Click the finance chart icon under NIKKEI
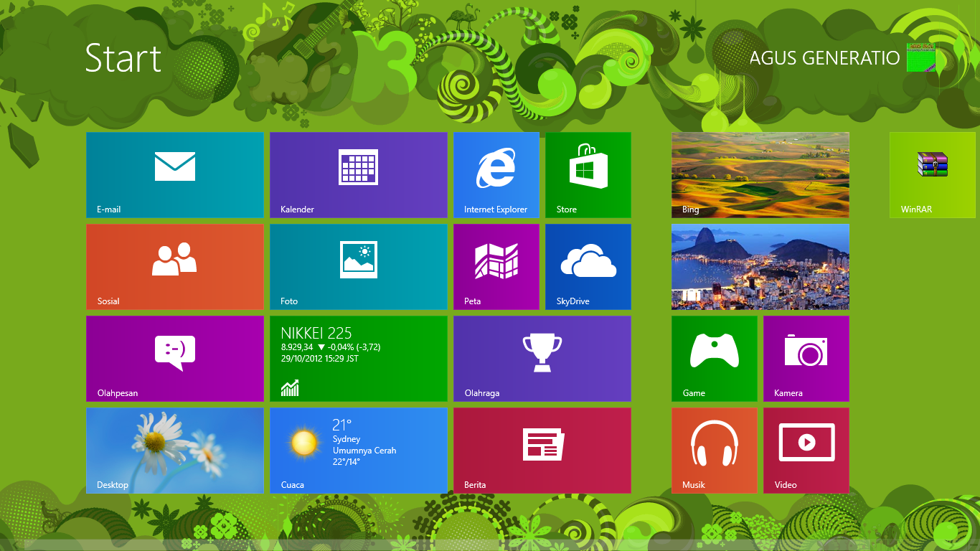Screen dimensions: 980x551 290,388
